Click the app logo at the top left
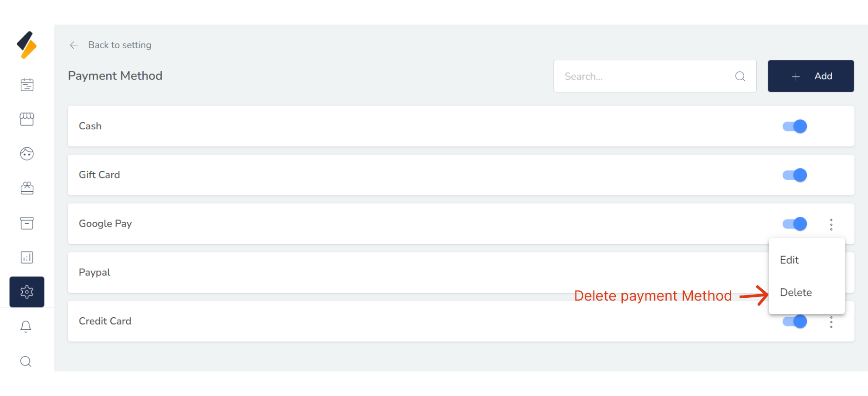The image size is (868, 396). (26, 44)
